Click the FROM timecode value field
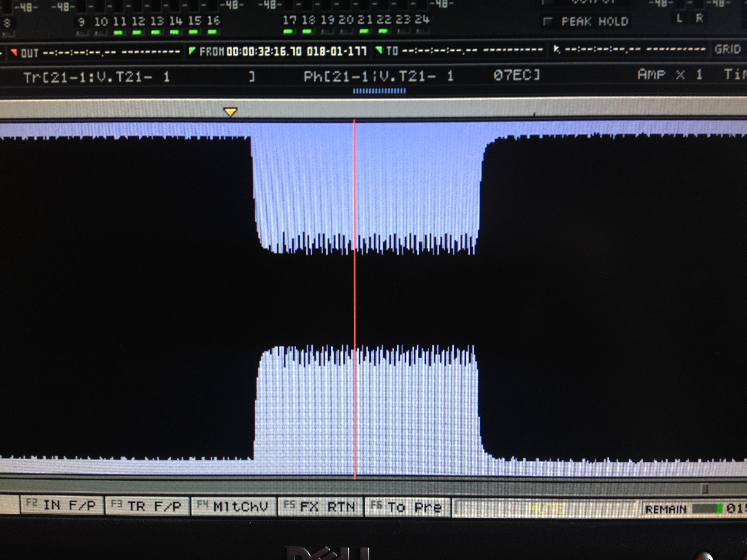Viewport: 747px width, 560px height. pyautogui.click(x=263, y=51)
